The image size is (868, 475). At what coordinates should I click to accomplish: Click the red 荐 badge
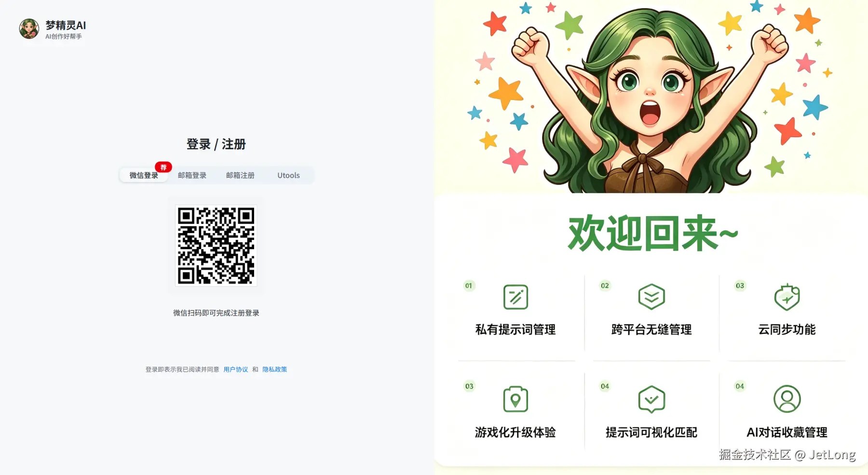[163, 167]
